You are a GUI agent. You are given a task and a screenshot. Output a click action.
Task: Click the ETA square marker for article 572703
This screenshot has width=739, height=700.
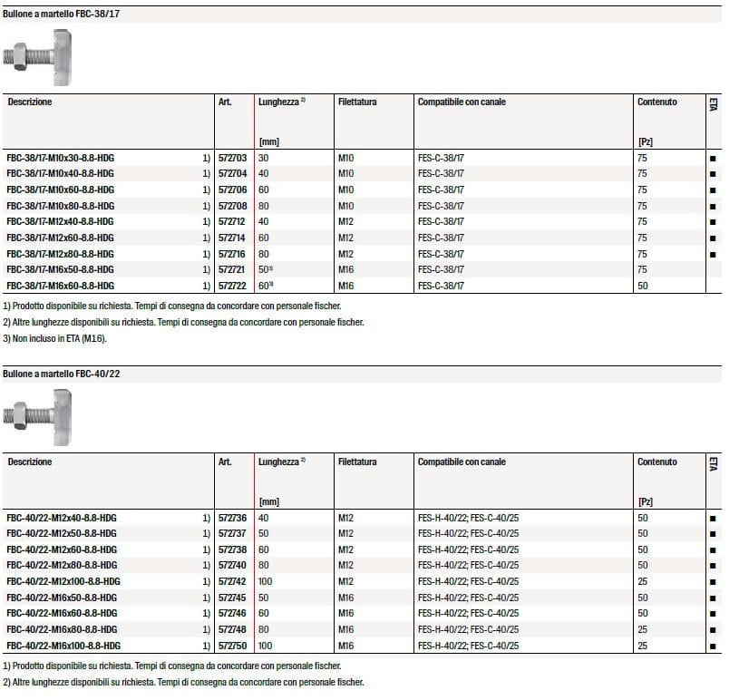point(713,158)
